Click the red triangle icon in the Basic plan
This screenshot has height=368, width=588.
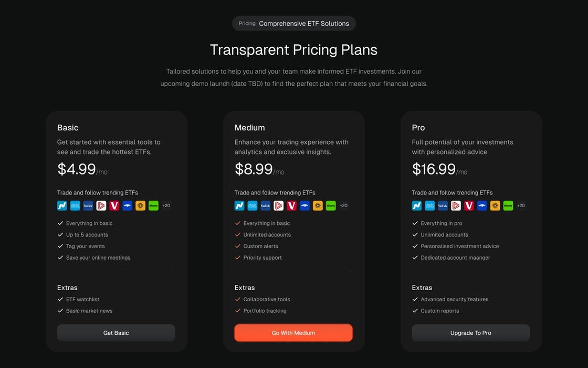click(101, 206)
